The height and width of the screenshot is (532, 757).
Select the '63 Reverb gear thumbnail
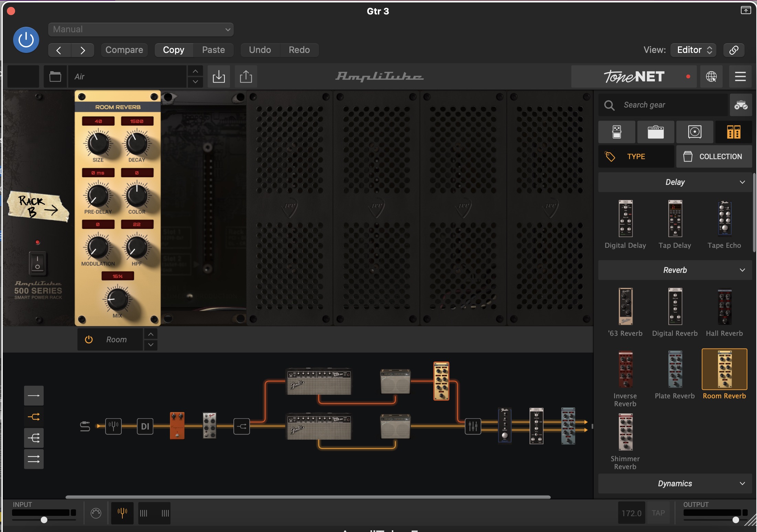(x=625, y=307)
